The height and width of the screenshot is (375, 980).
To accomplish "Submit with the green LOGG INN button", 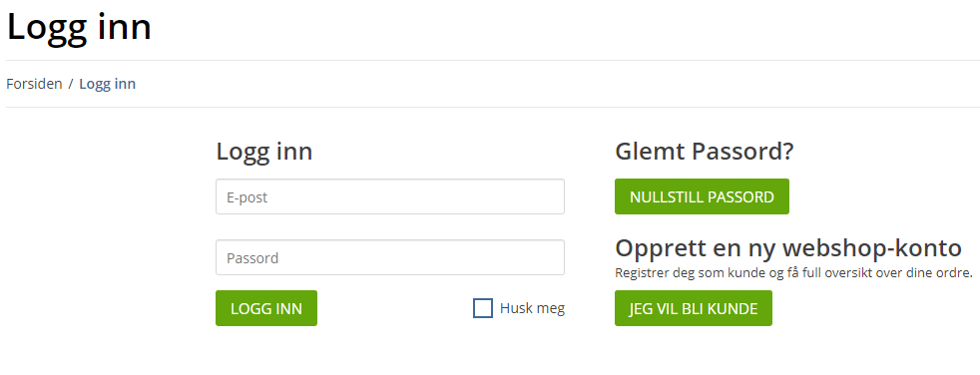I will 266,308.
